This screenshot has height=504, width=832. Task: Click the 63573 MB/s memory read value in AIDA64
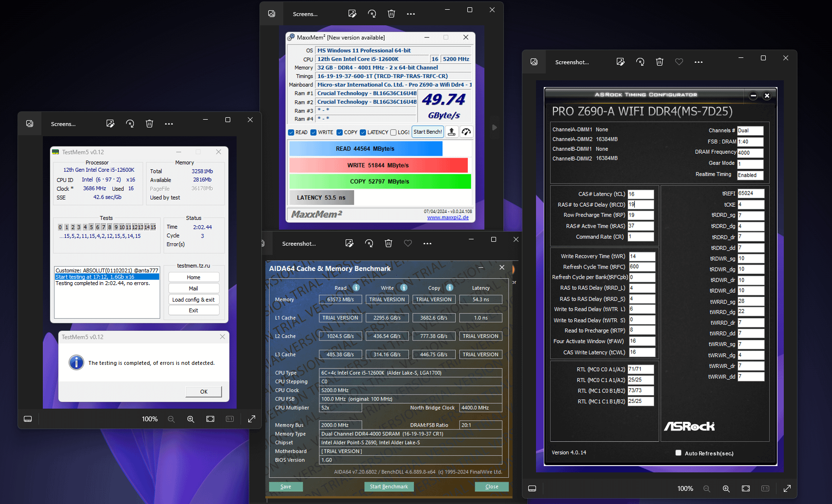click(x=340, y=300)
